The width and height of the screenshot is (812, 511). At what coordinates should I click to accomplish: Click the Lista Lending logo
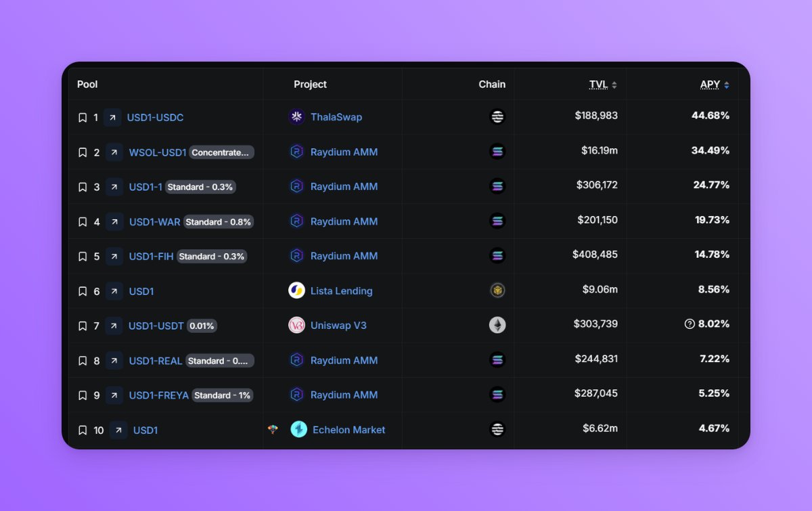coord(296,290)
